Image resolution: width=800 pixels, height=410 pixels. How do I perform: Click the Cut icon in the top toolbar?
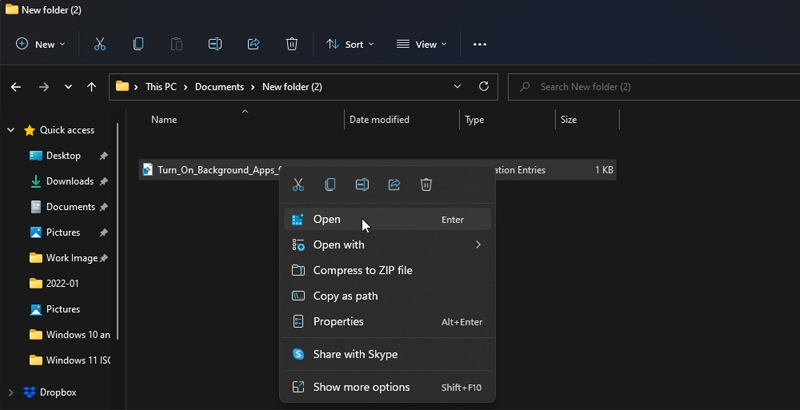click(x=99, y=44)
